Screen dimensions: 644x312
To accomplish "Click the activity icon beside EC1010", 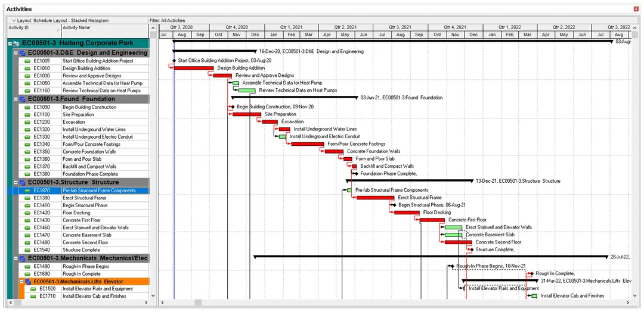I will [x=27, y=68].
